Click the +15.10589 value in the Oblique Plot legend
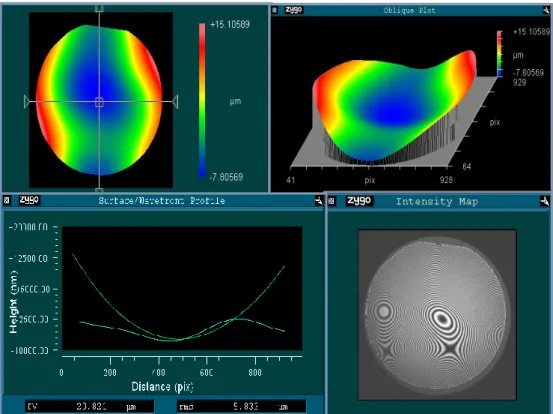The width and height of the screenshot is (553, 414). (x=531, y=32)
